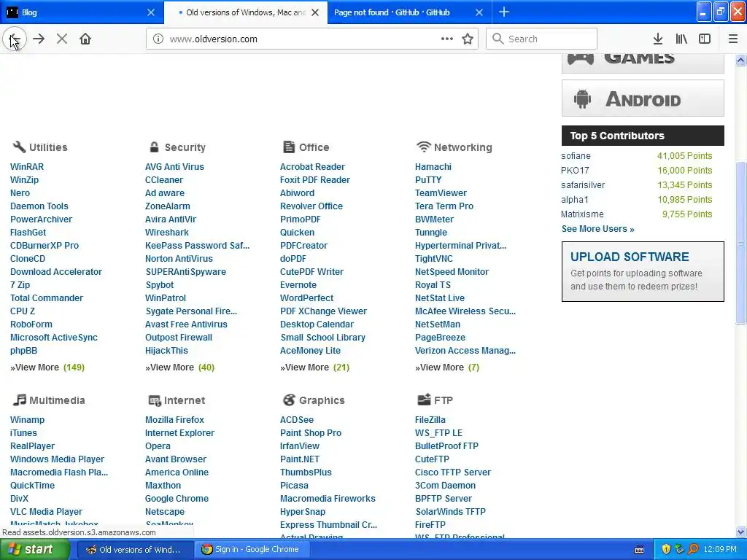View More Networking (7) link
The height and width of the screenshot is (560, 747).
point(447,367)
